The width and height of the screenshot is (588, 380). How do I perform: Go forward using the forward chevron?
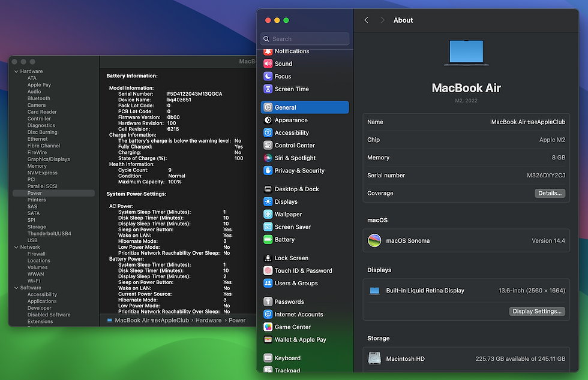(x=382, y=20)
